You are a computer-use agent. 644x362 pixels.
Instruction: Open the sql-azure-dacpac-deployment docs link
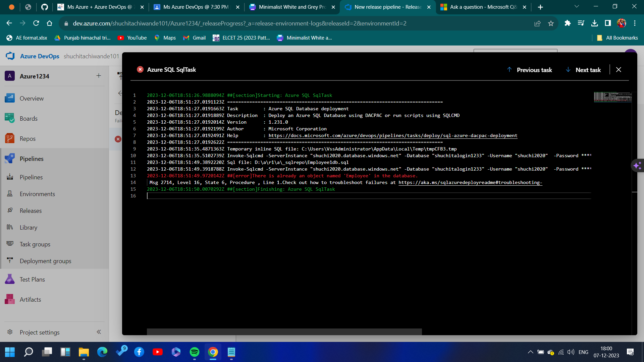pos(393,136)
